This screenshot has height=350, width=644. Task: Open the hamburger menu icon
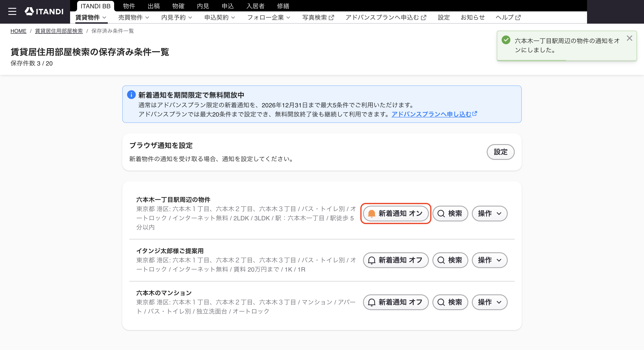(12, 12)
